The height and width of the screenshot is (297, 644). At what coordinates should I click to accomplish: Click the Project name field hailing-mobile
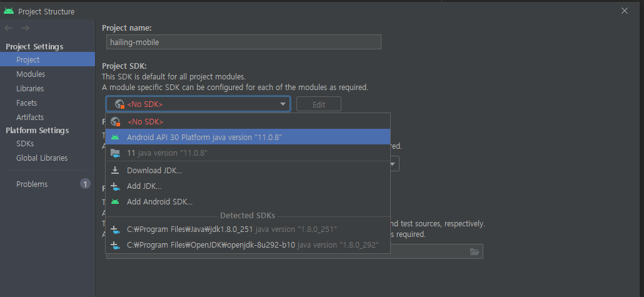tap(244, 42)
